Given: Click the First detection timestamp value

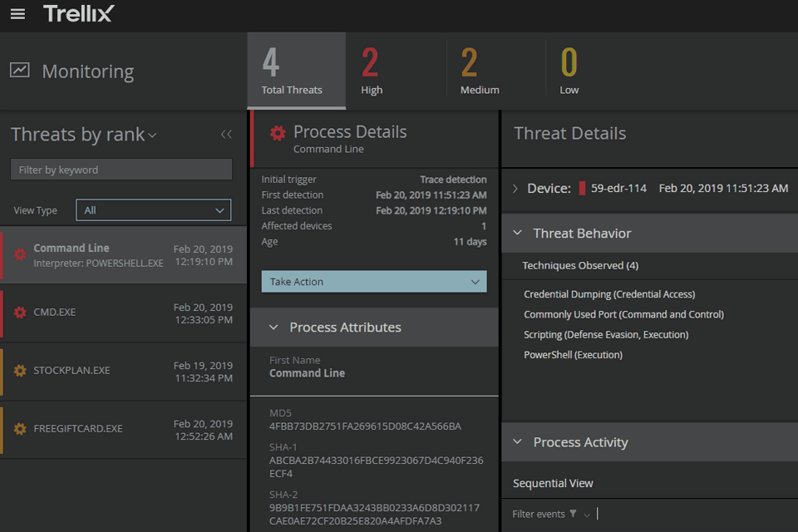Looking at the screenshot, I should pos(431,195).
